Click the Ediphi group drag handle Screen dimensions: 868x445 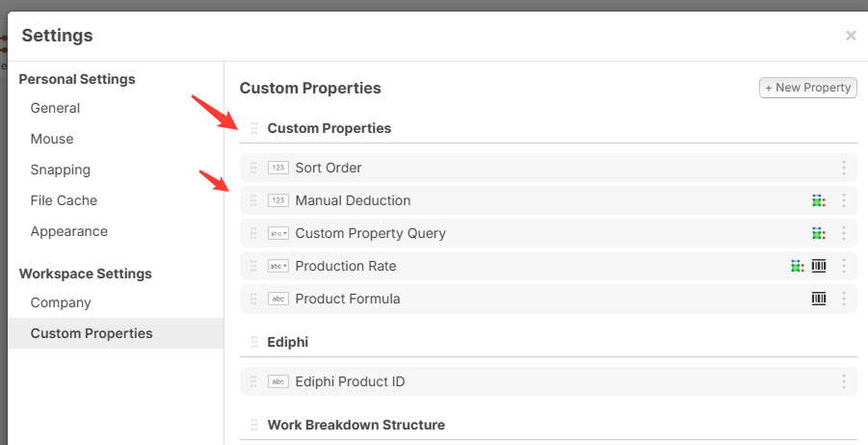tap(254, 342)
